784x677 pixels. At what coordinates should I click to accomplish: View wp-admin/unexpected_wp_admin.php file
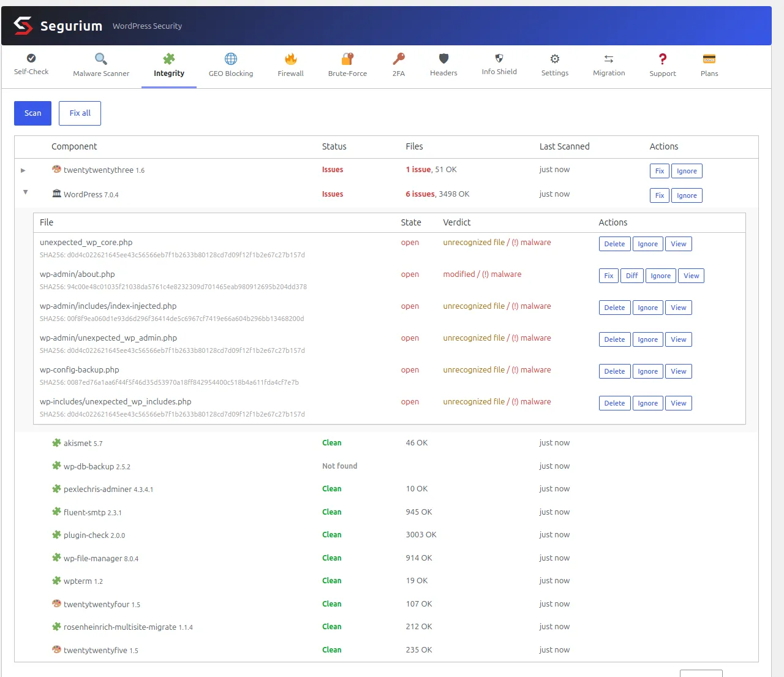[679, 339]
